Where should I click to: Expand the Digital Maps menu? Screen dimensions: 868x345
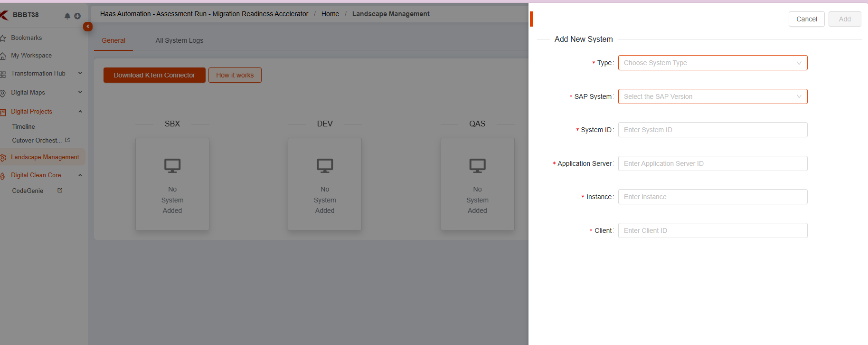(80, 92)
